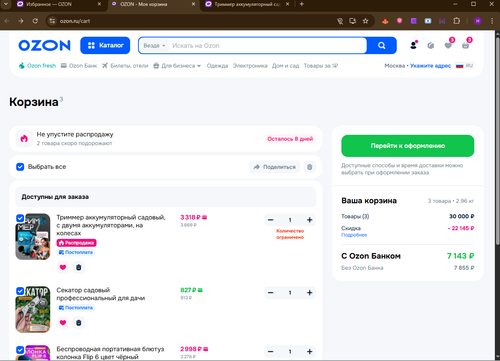Open Беспроводная портативная блютуз колонка title
The height and width of the screenshot is (361, 500).
coord(110,353)
